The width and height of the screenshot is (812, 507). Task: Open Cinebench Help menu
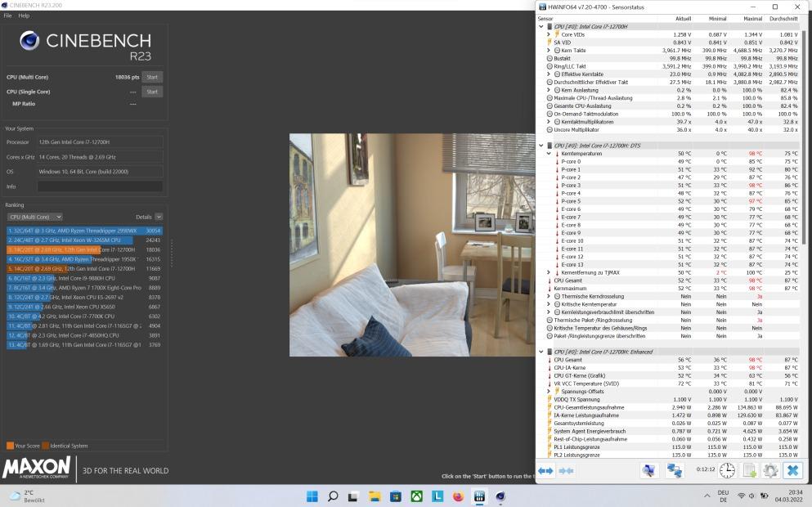tap(24, 16)
